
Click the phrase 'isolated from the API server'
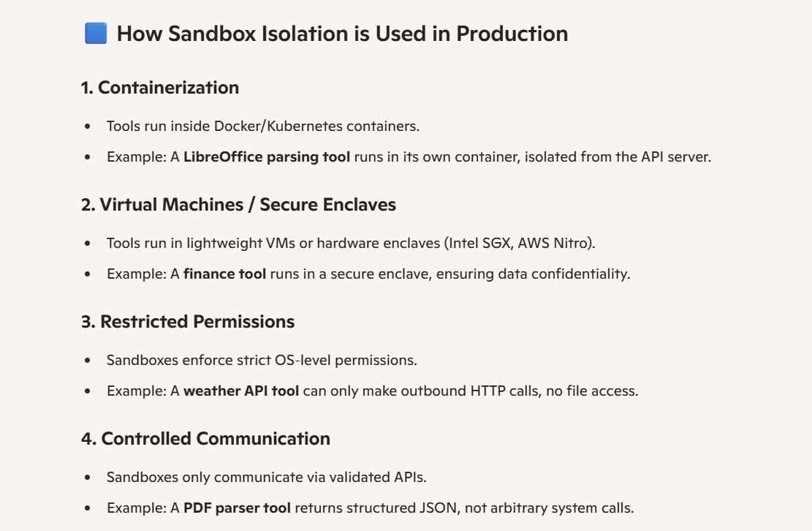[616, 157]
